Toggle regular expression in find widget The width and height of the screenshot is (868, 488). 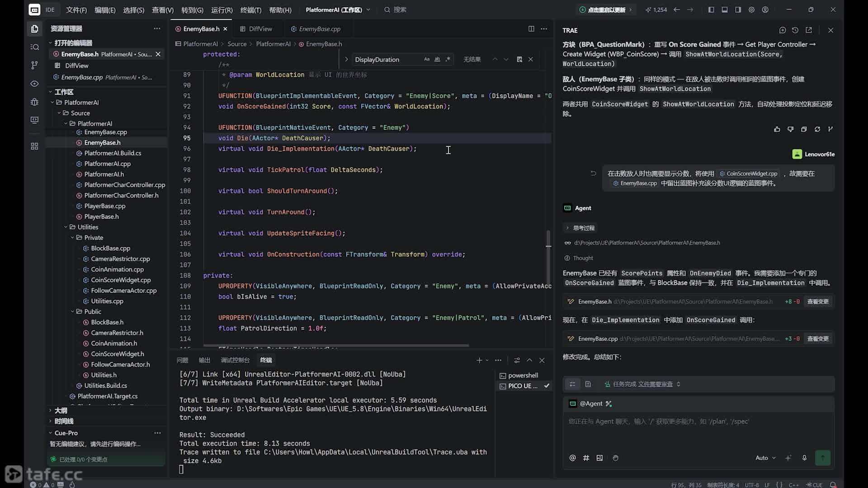(x=448, y=59)
